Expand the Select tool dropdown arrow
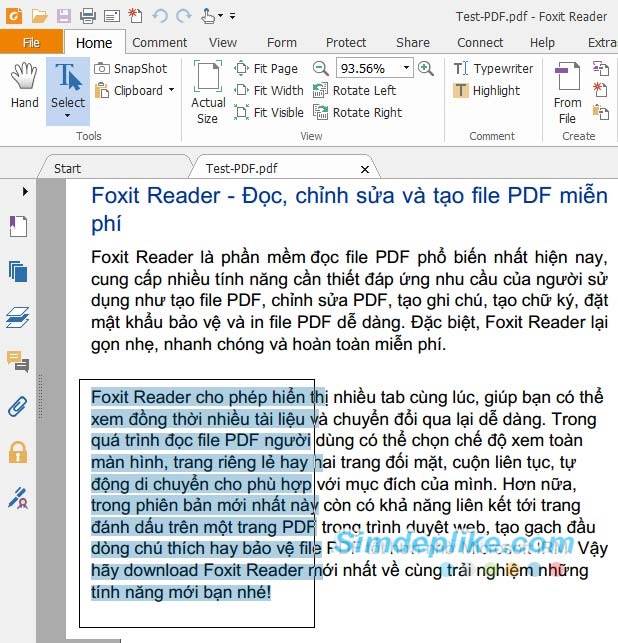This screenshot has width=618, height=643. [x=68, y=116]
